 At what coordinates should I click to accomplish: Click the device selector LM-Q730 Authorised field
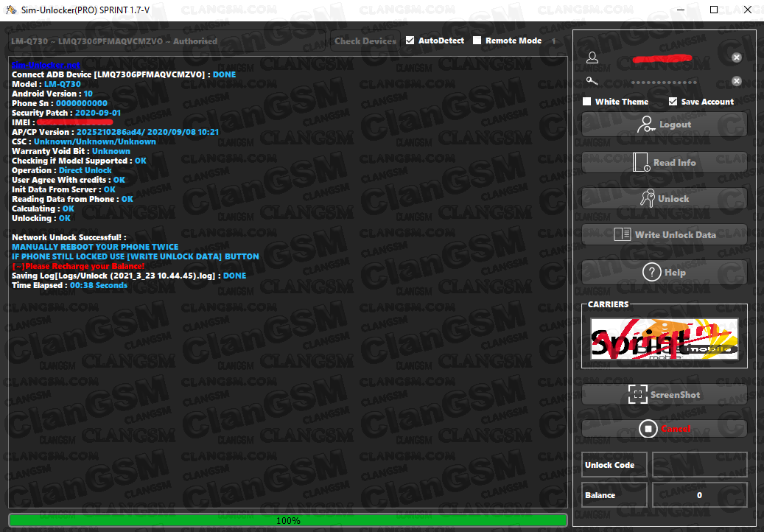pos(167,41)
